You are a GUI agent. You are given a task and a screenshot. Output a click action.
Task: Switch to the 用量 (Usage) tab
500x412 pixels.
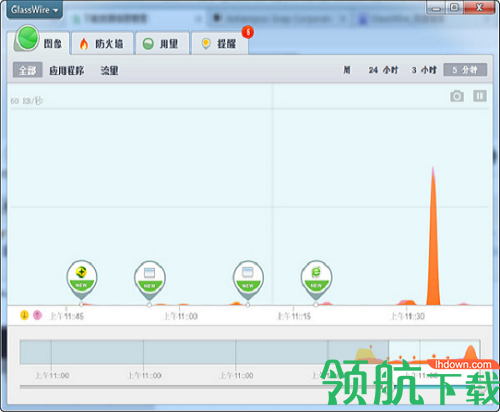(x=162, y=43)
